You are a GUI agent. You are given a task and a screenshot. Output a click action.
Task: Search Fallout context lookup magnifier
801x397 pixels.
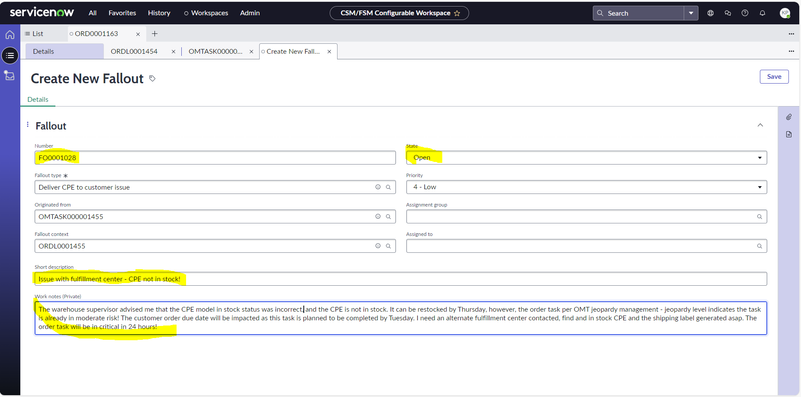(388, 246)
